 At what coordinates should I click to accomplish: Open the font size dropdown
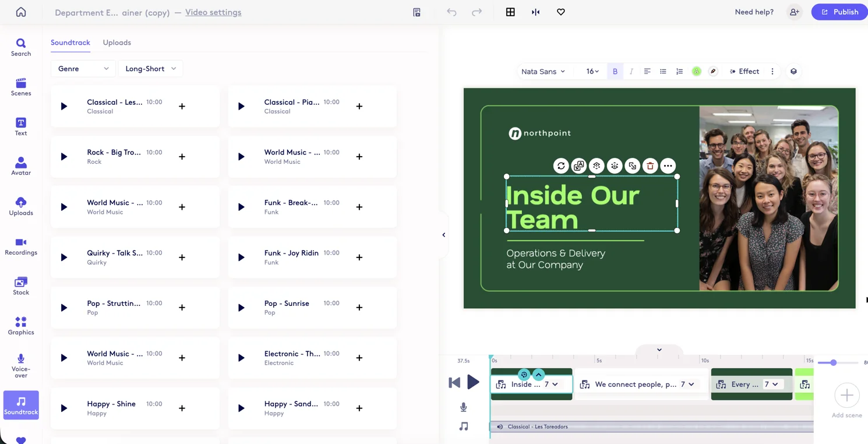click(x=591, y=71)
